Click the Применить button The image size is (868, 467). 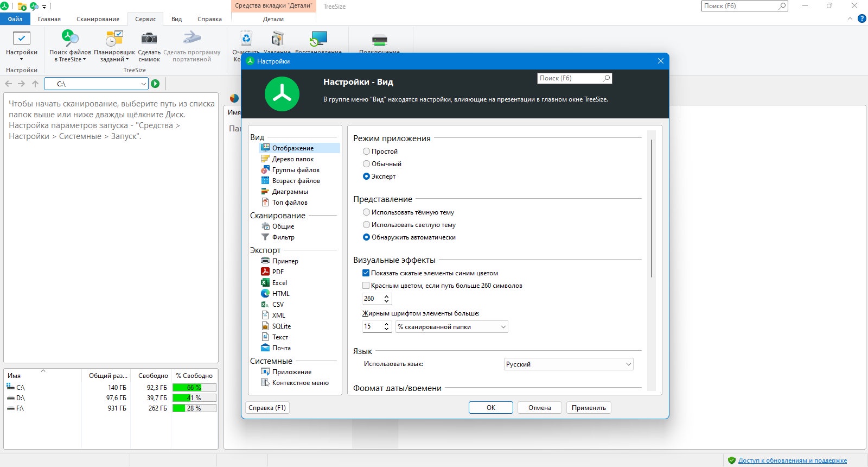click(589, 408)
